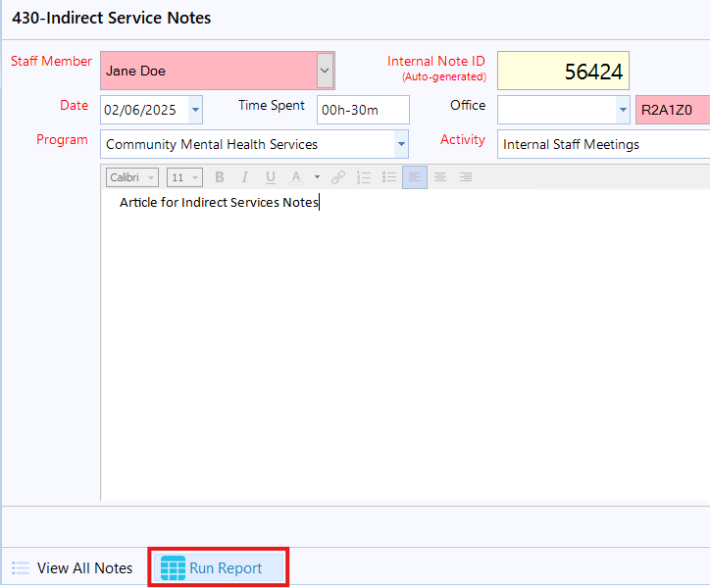This screenshot has width=710, height=588.
Task: Expand the Office dropdown list
Action: click(623, 110)
